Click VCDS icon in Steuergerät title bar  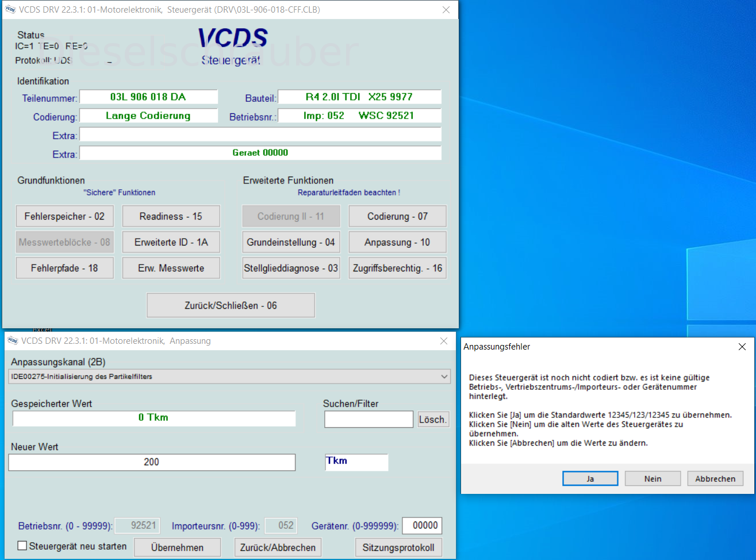click(x=10, y=10)
